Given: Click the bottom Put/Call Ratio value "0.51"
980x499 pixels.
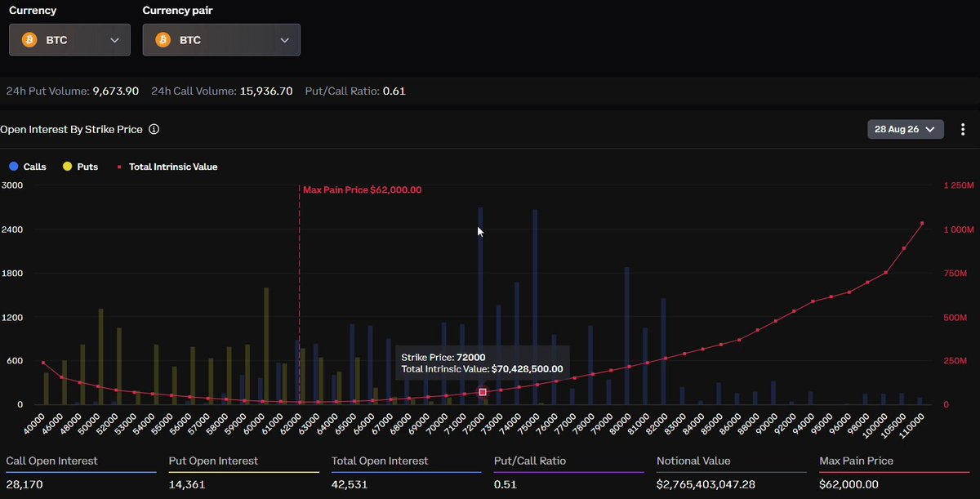Looking at the screenshot, I should click(x=506, y=484).
